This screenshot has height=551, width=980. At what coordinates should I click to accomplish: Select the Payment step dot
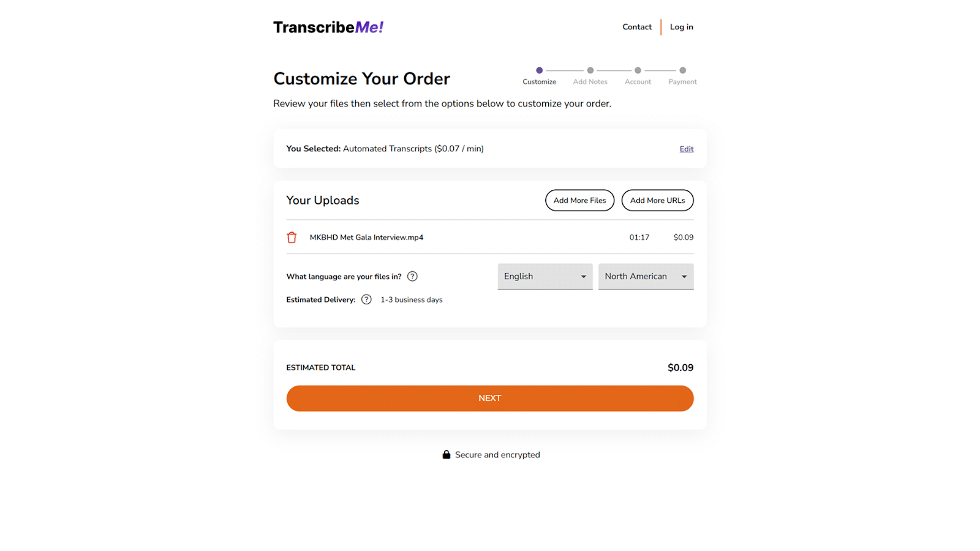tap(683, 70)
